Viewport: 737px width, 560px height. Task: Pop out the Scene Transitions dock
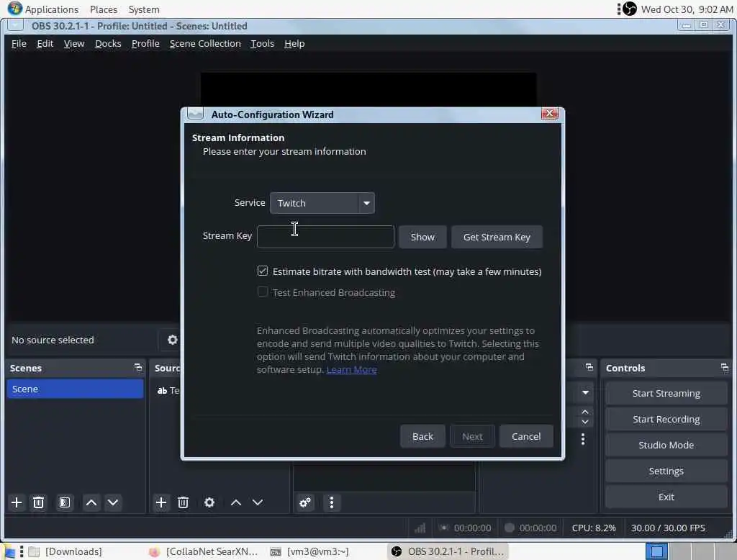tap(589, 367)
